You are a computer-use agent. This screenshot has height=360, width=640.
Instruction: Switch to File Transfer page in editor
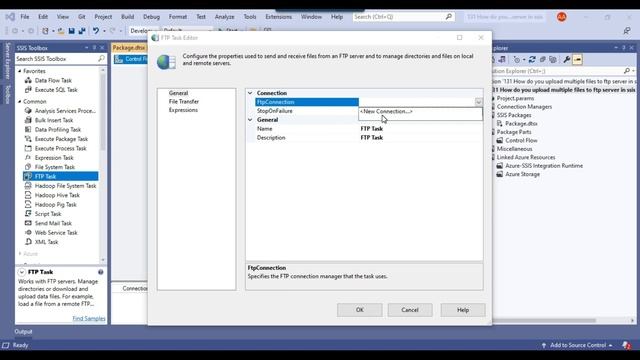[184, 101]
